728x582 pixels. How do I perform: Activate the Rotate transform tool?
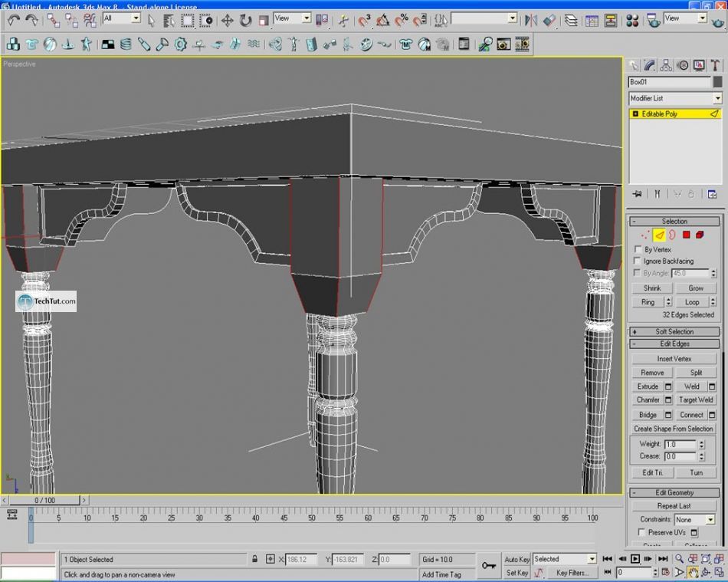246,20
